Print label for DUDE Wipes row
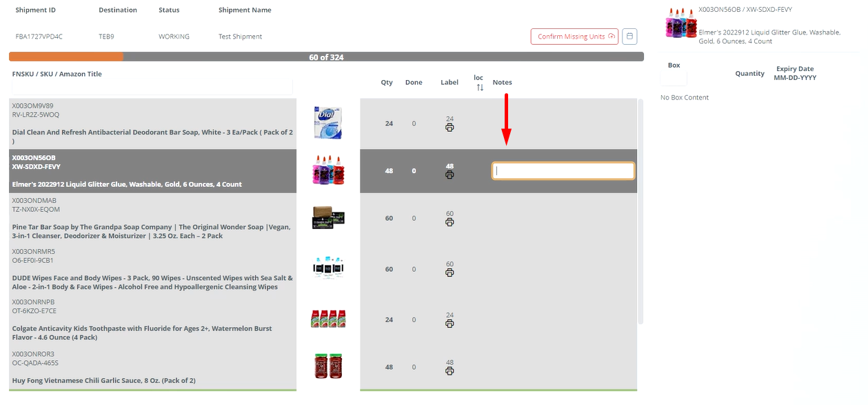This screenshot has width=868, height=405. coord(450,273)
